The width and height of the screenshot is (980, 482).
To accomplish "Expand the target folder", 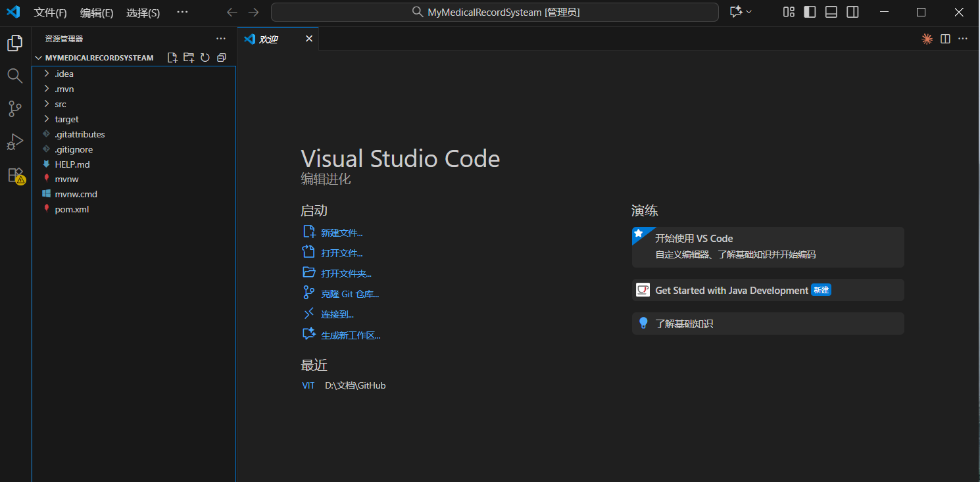I will tap(66, 119).
